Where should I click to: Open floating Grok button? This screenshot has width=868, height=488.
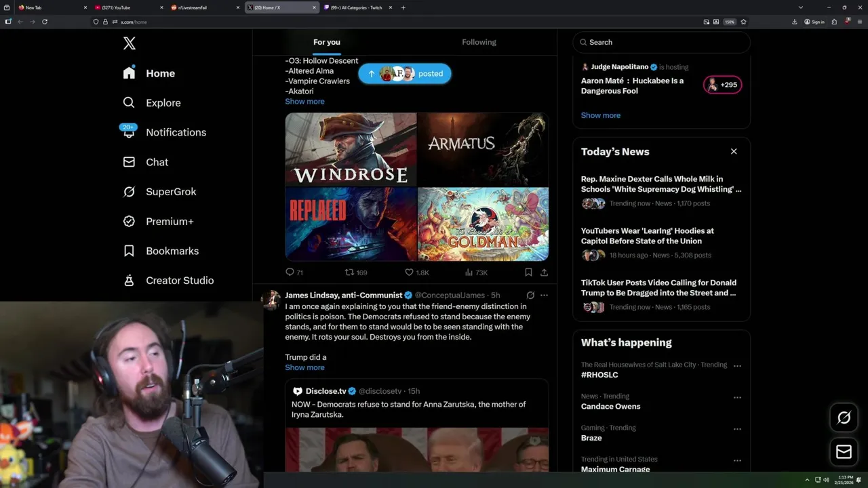[844, 418]
